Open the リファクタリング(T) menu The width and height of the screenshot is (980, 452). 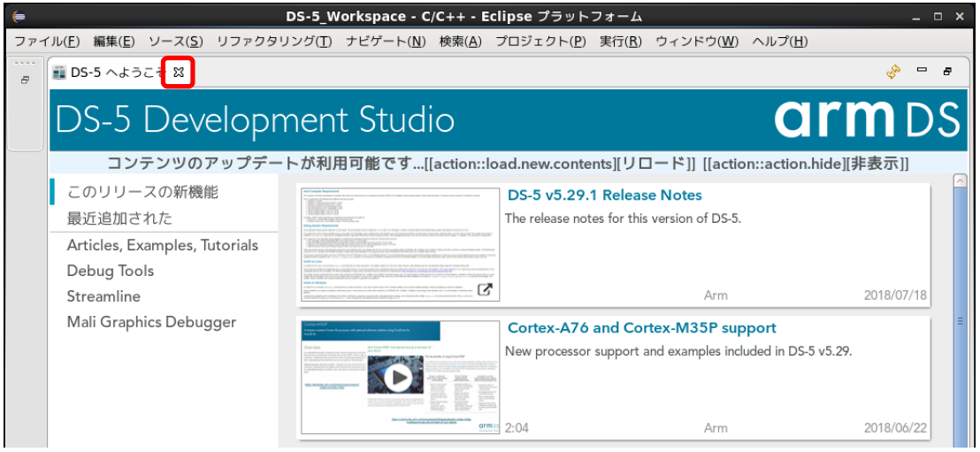(x=274, y=42)
